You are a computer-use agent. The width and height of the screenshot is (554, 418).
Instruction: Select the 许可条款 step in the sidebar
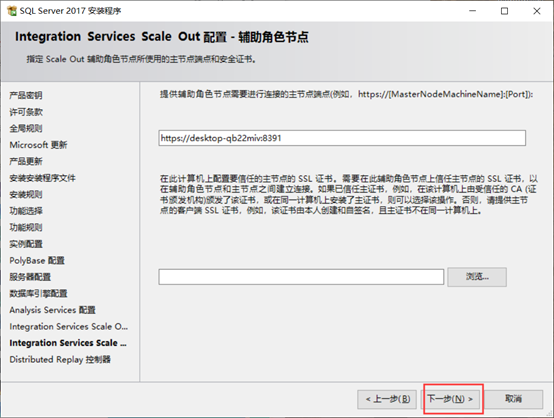(26, 112)
